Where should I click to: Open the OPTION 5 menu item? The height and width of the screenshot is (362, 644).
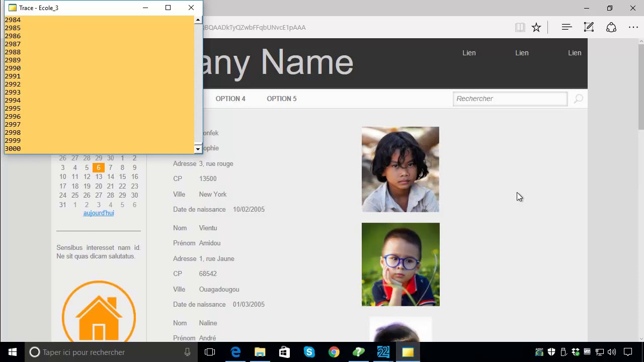coord(282,99)
